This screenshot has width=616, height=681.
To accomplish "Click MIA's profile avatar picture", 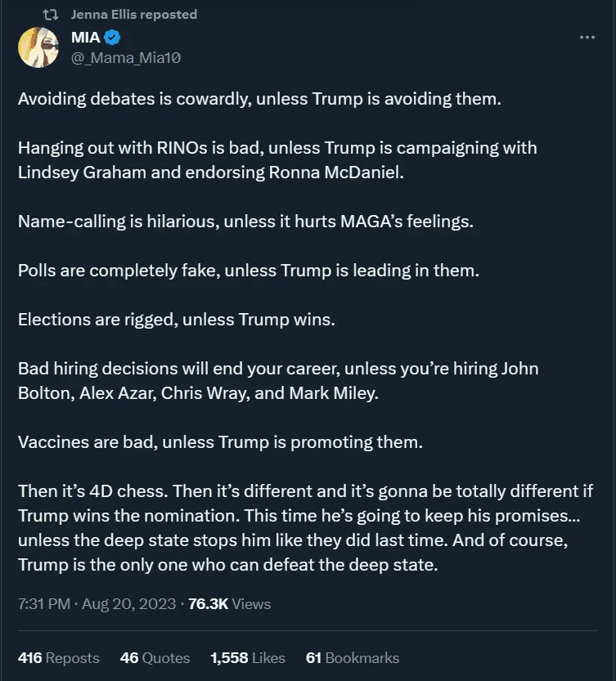I will click(x=38, y=47).
